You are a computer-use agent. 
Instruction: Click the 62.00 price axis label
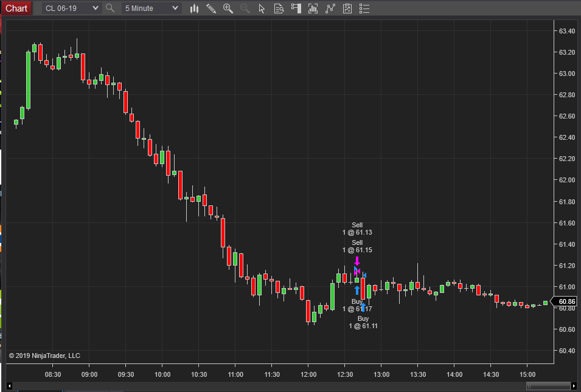pos(567,180)
